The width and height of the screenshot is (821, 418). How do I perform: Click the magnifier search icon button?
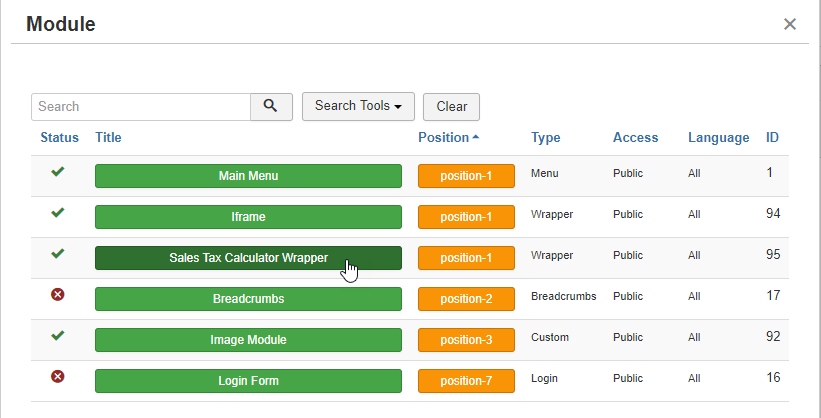[x=271, y=107]
